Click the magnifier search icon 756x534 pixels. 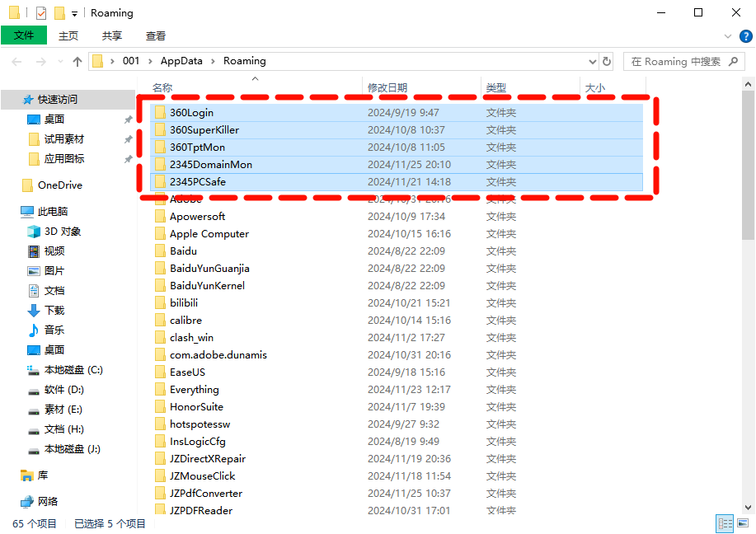734,62
